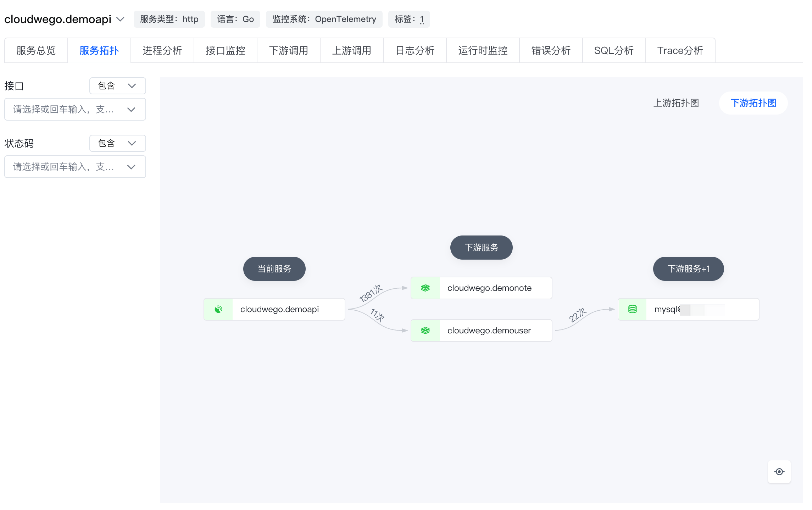Open the 状态码 包含 operator dropdown

[117, 143]
